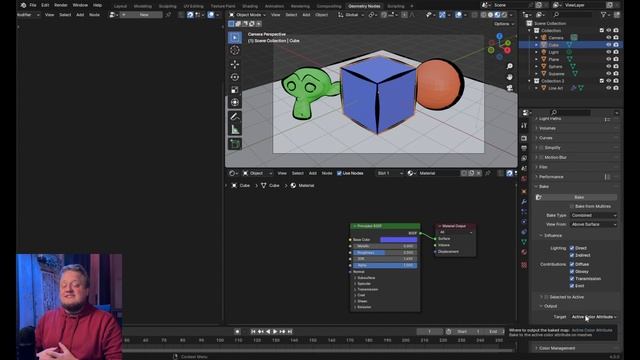Toggle Glossy contribution checkbox

(x=572, y=271)
